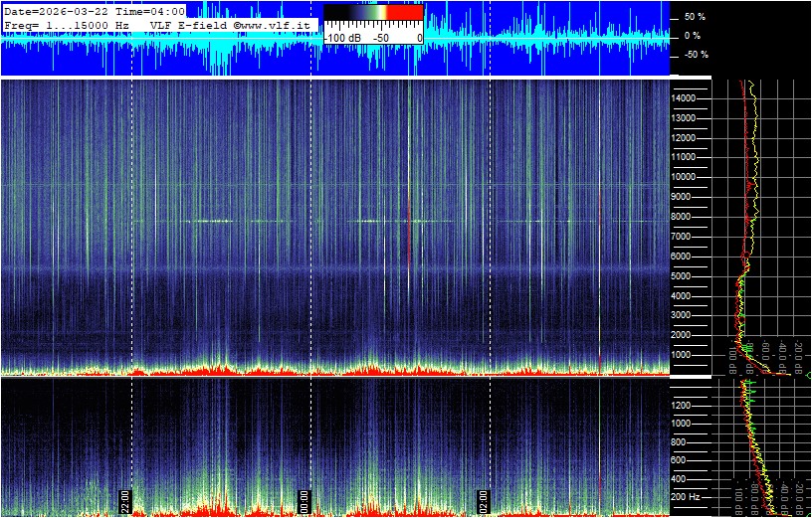Click the -50 % amplitude axis label

694,55
